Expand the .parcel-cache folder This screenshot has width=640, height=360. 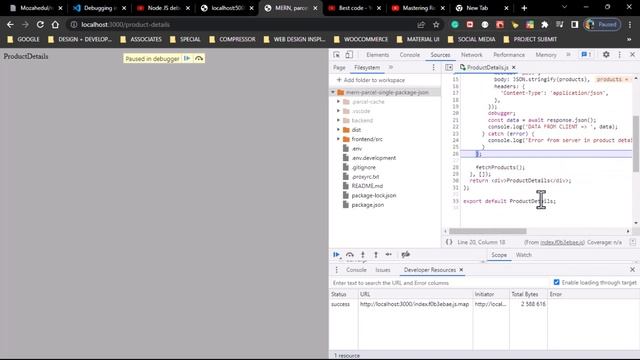tap(338, 102)
